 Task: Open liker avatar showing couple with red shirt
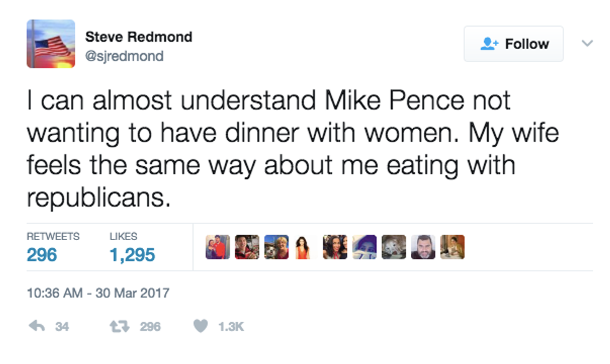(x=218, y=247)
